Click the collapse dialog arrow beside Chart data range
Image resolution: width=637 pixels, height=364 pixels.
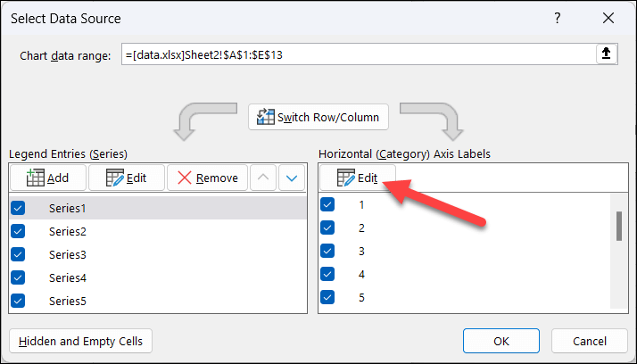pyautogui.click(x=607, y=54)
